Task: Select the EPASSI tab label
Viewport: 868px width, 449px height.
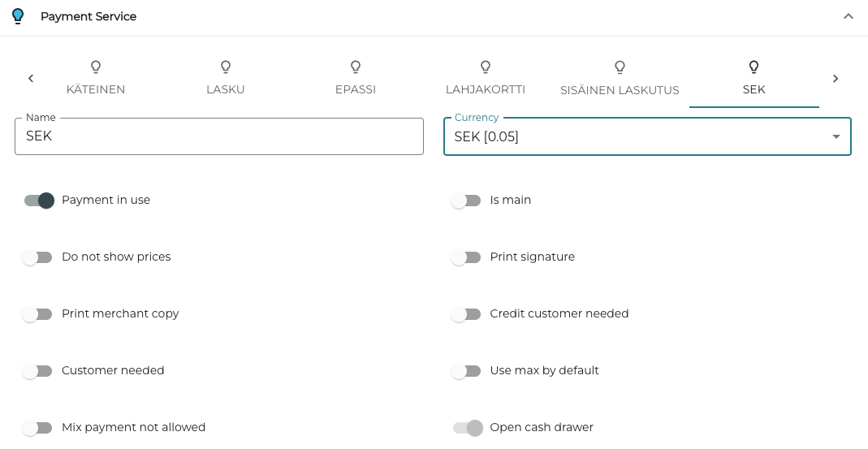Action: 356,89
